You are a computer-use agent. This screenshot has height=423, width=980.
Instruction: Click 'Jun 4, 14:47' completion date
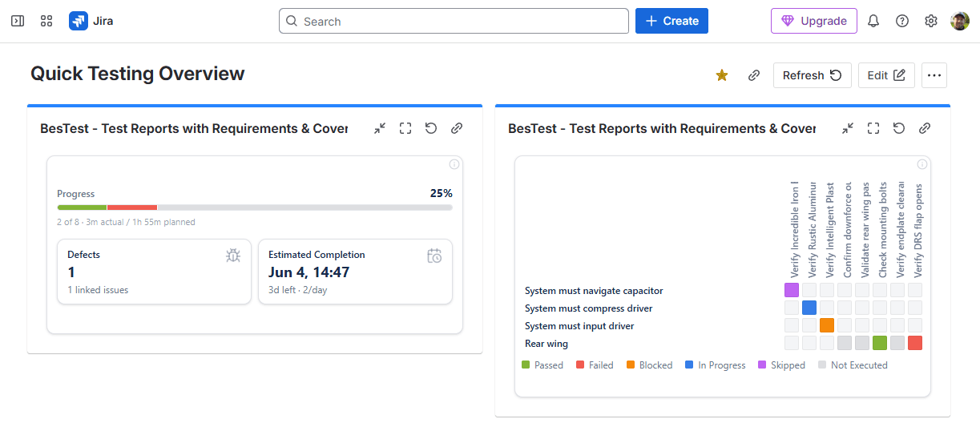[309, 272]
